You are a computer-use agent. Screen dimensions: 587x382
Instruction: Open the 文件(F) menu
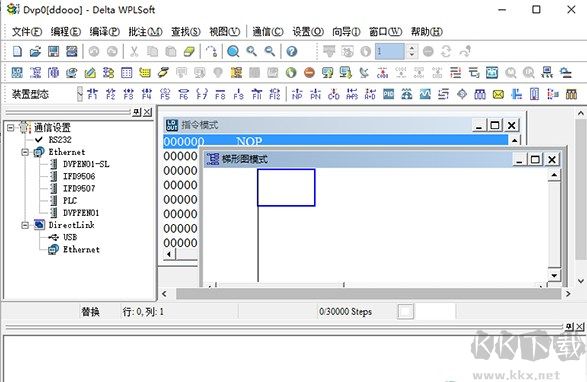(x=27, y=32)
